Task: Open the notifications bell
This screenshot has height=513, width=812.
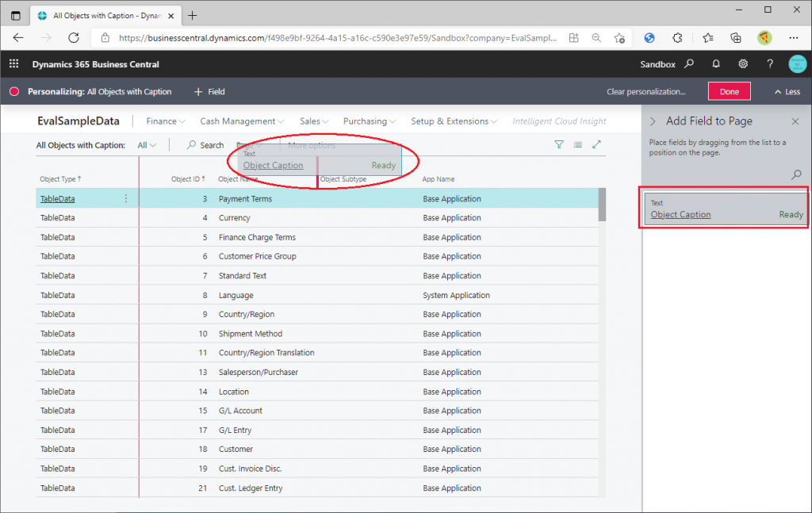Action: pyautogui.click(x=716, y=64)
